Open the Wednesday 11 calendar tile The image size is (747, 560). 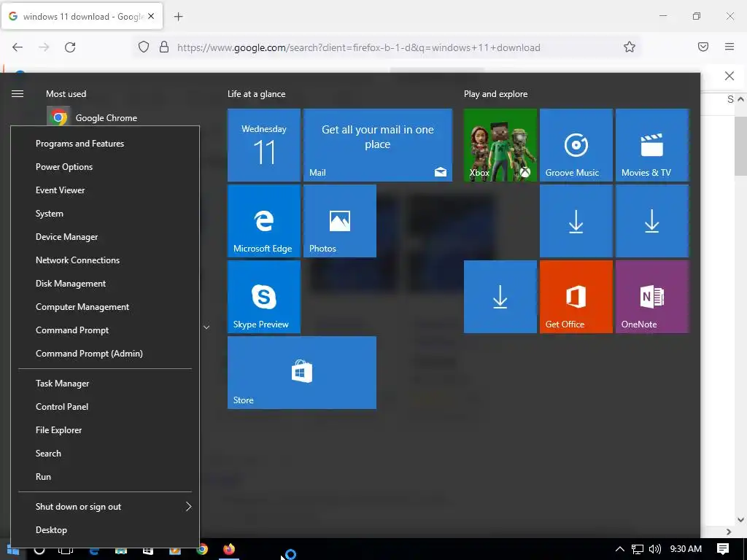click(x=264, y=145)
